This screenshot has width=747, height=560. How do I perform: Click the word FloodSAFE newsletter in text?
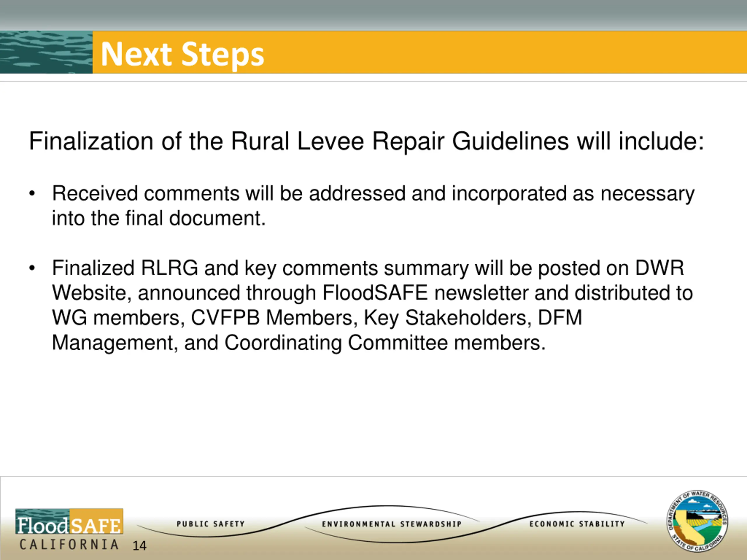coord(425,293)
